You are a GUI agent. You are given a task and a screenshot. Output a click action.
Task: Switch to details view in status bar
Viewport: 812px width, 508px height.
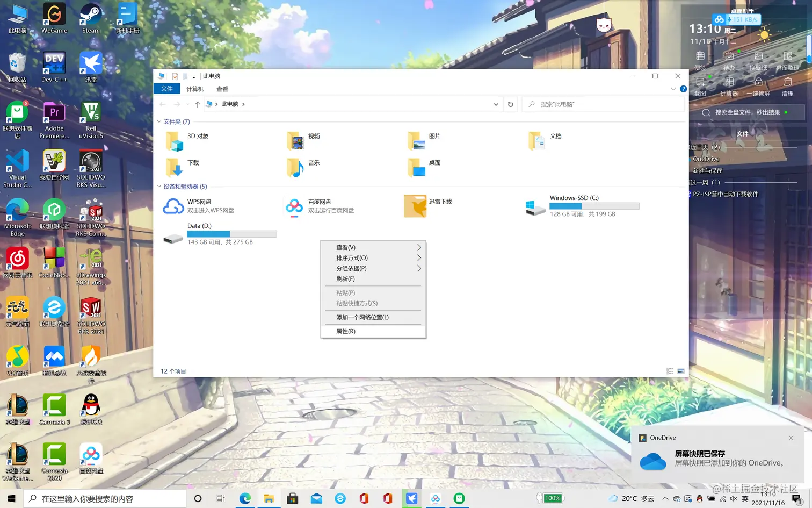tap(670, 371)
